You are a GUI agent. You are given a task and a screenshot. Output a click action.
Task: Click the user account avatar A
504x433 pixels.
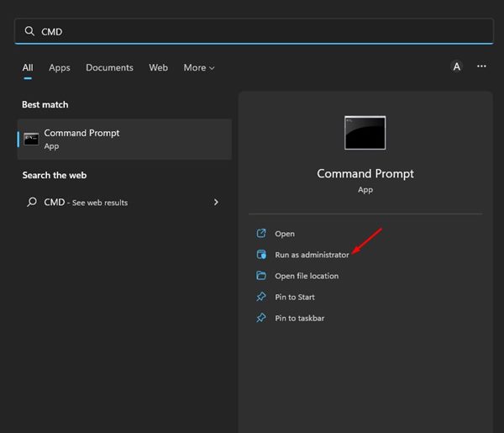456,66
